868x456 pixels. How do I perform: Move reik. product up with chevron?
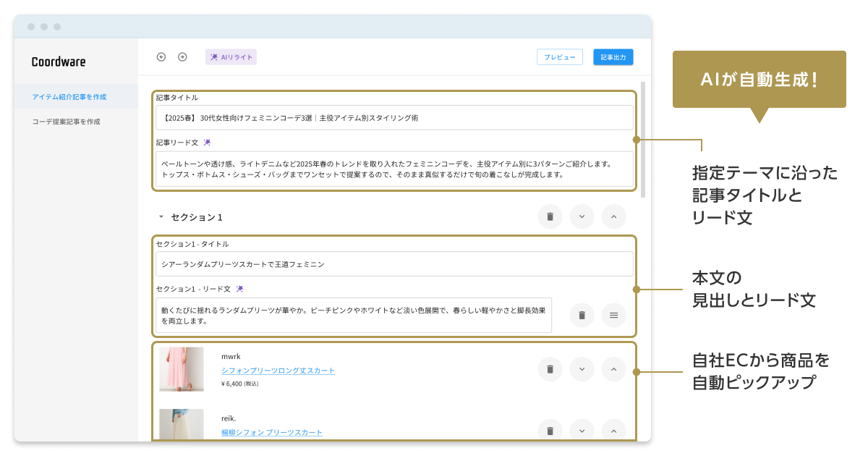point(613,431)
